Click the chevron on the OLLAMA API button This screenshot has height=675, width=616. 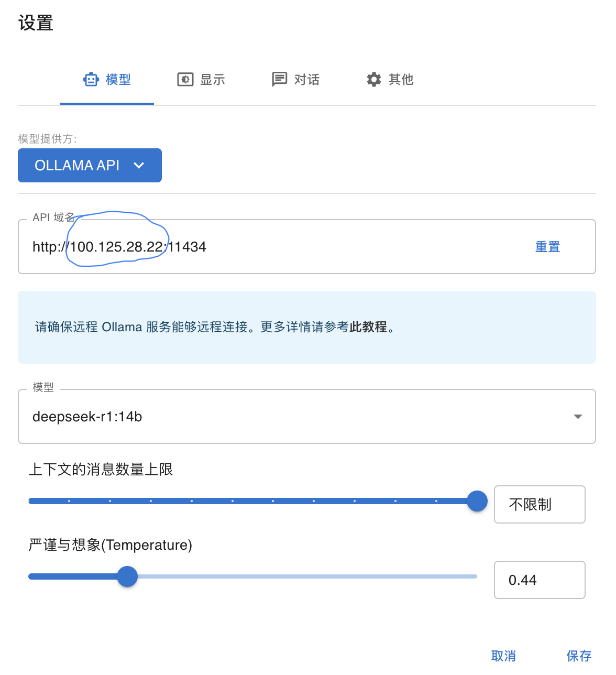pos(139,166)
